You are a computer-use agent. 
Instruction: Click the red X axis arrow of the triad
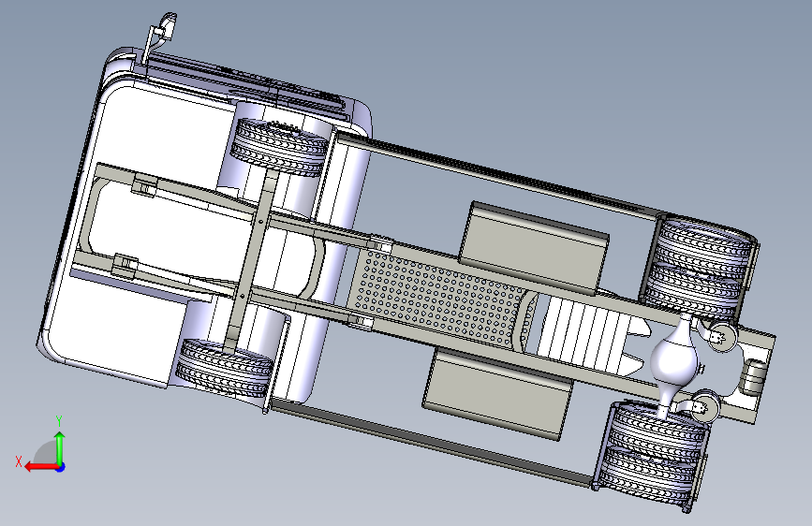coord(41,467)
